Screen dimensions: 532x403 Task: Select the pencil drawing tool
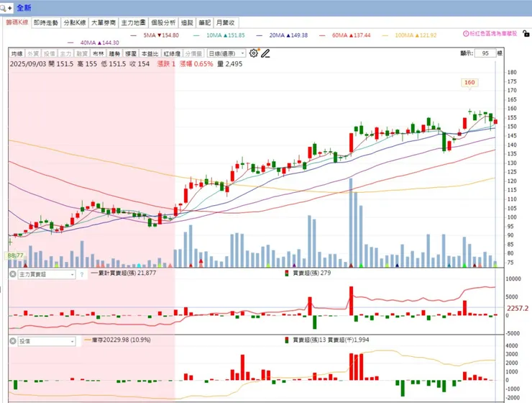265,53
